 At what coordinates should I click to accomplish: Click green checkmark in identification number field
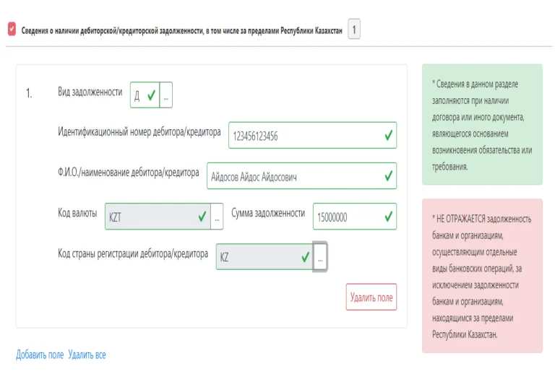click(x=388, y=135)
